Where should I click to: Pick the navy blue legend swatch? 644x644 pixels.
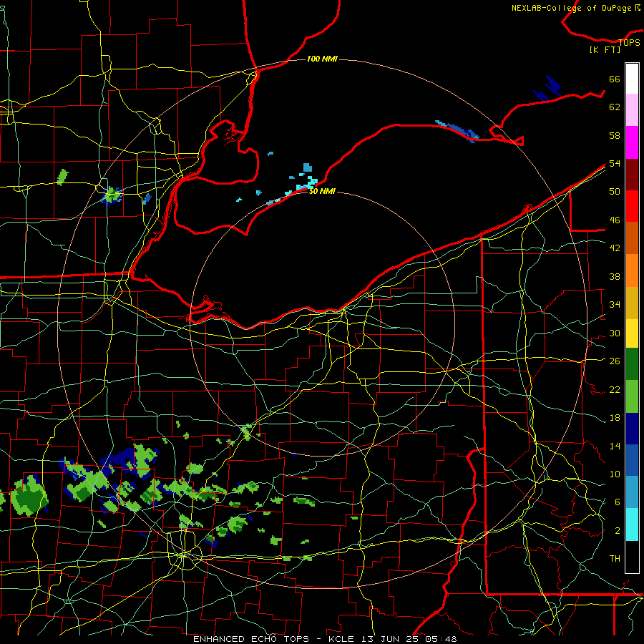click(632, 429)
